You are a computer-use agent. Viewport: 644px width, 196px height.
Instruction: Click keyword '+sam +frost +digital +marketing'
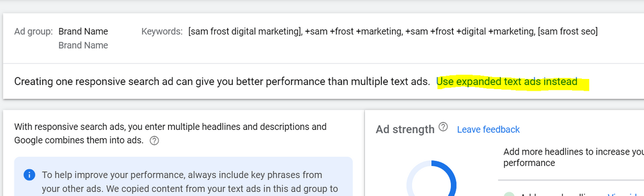tap(470, 31)
